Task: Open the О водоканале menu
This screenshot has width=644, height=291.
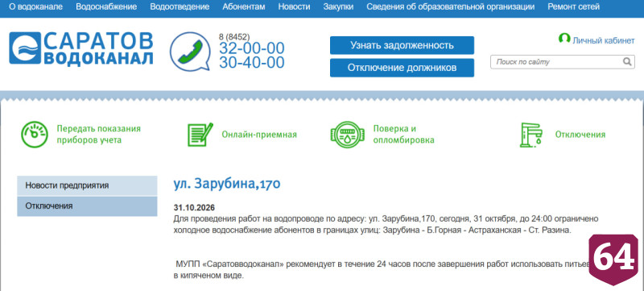Action: point(35,7)
